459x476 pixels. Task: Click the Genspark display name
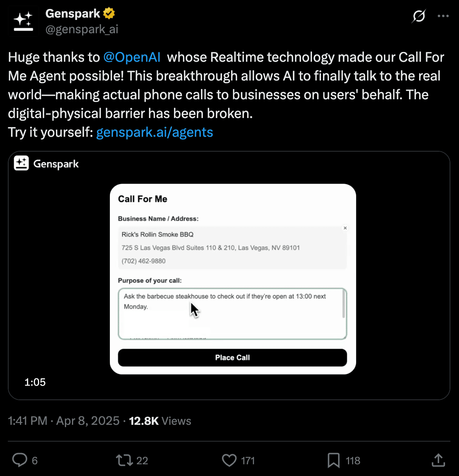(73, 14)
